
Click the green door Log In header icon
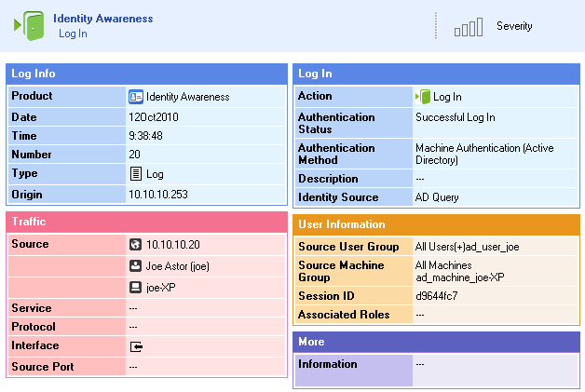tap(29, 25)
